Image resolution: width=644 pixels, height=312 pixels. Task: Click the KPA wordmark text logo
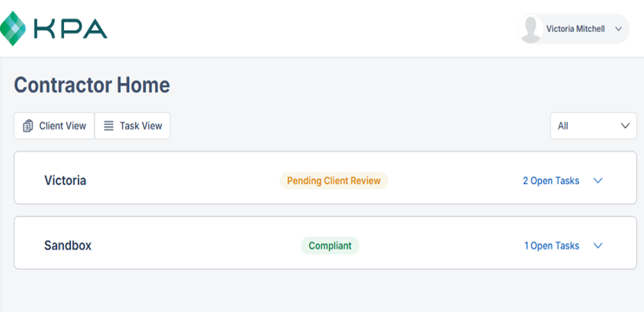coord(70,28)
